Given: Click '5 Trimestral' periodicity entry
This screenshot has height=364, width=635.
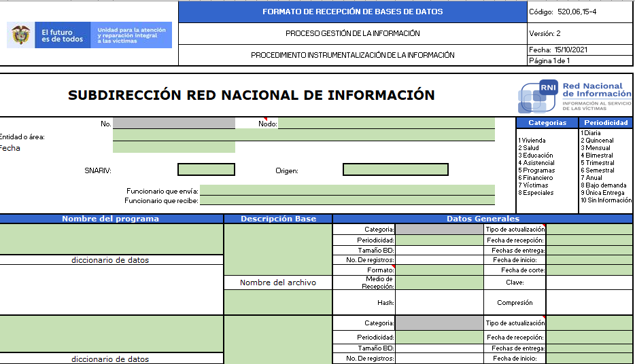Looking at the screenshot, I should (x=598, y=163).
